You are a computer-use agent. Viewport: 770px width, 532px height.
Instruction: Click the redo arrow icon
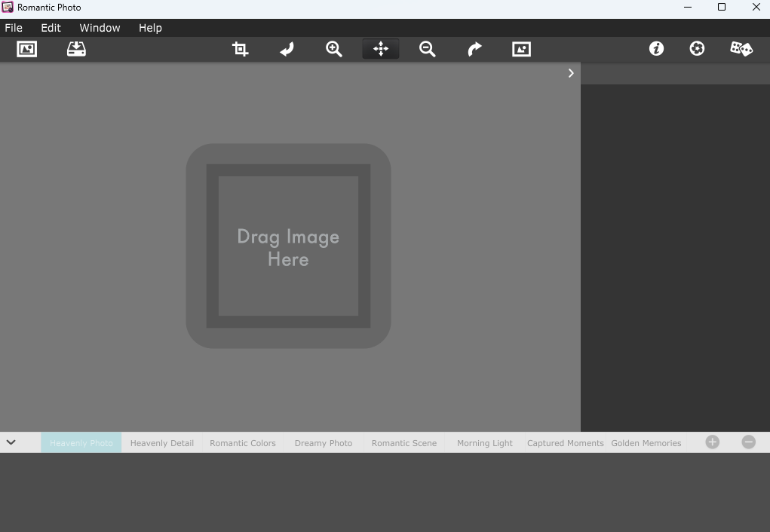[474, 49]
